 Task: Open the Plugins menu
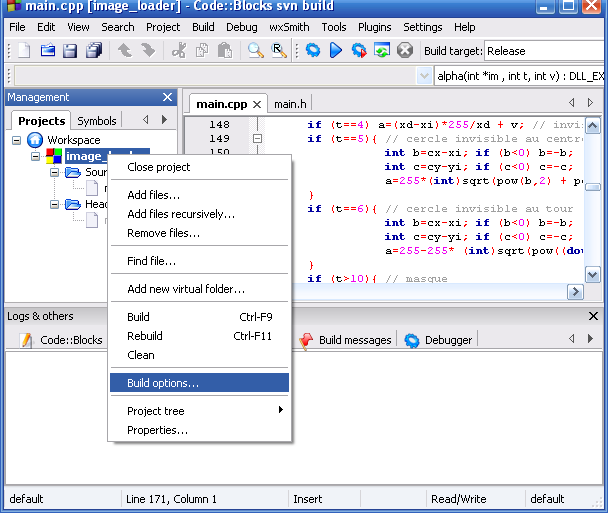coord(375,27)
